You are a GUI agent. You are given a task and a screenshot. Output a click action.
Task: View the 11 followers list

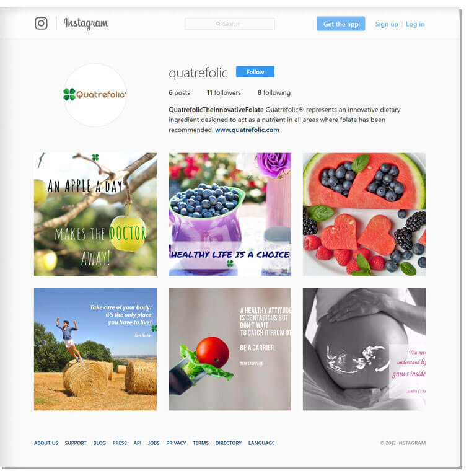click(x=224, y=92)
